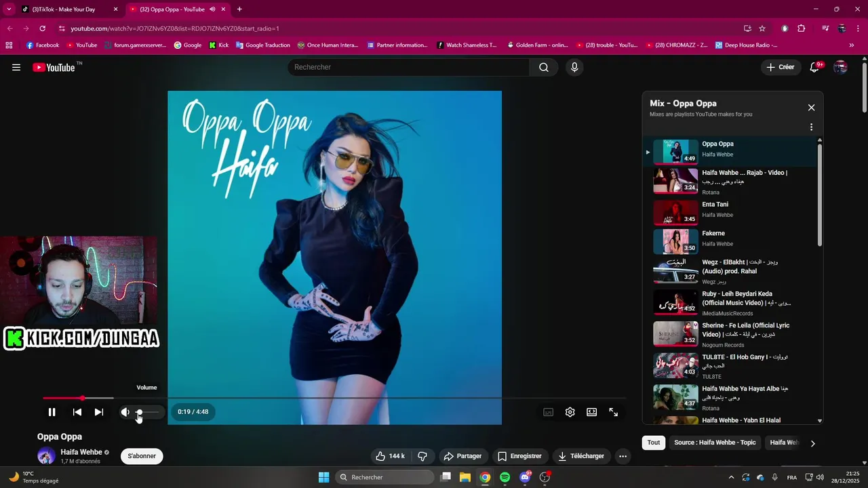Open the Facebook bookmark
The height and width of the screenshot is (488, 868).
[x=43, y=45]
